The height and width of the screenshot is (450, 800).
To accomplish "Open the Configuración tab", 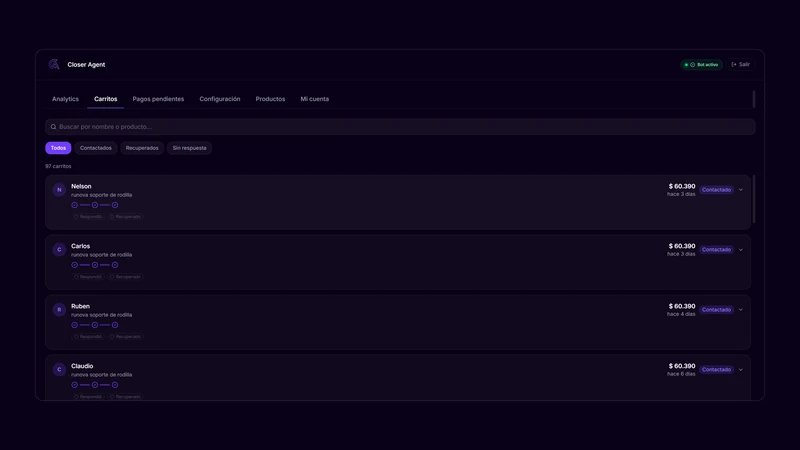I will [220, 99].
